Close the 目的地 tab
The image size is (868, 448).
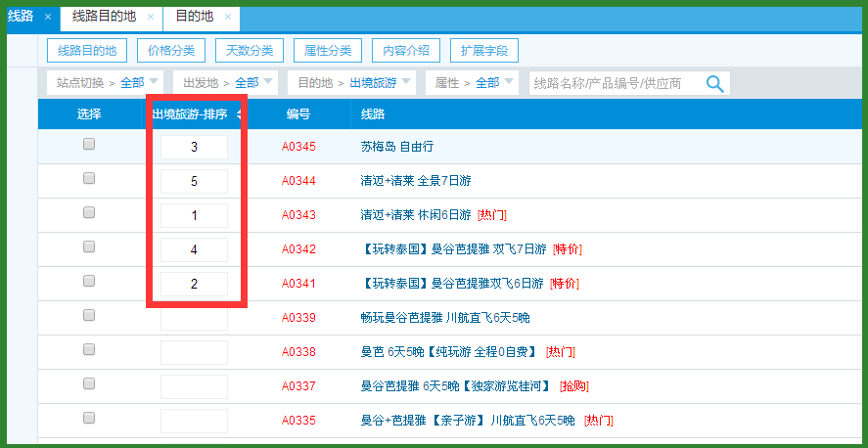click(x=228, y=17)
